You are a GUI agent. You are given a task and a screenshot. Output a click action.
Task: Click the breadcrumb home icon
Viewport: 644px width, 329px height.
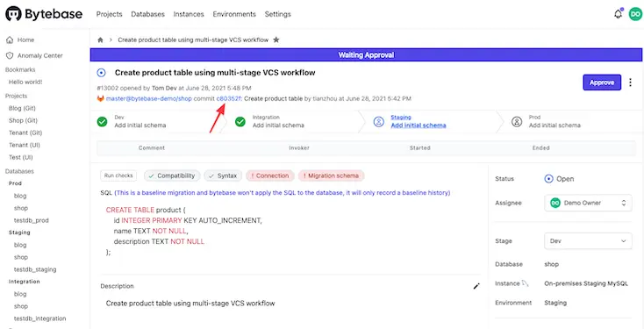tap(100, 39)
